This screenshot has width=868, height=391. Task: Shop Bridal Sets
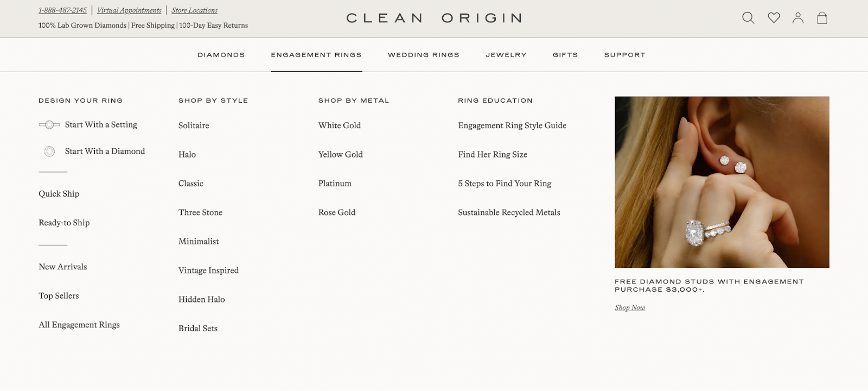click(x=198, y=329)
